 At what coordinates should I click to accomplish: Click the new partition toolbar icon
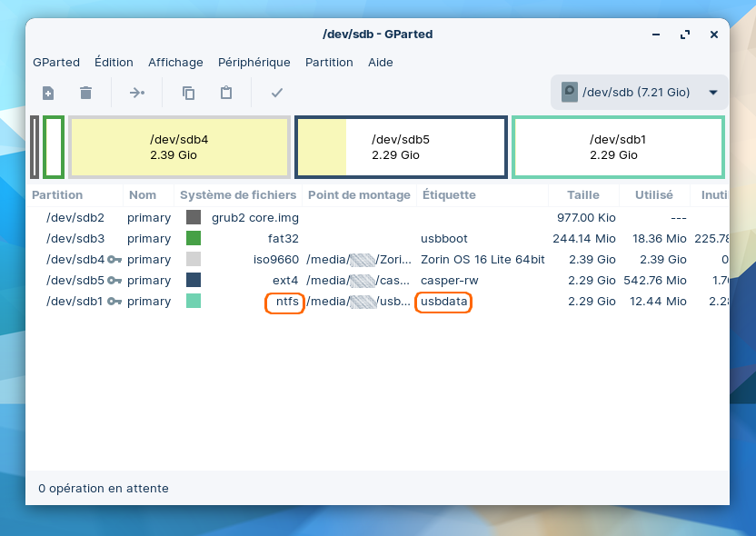(48, 93)
